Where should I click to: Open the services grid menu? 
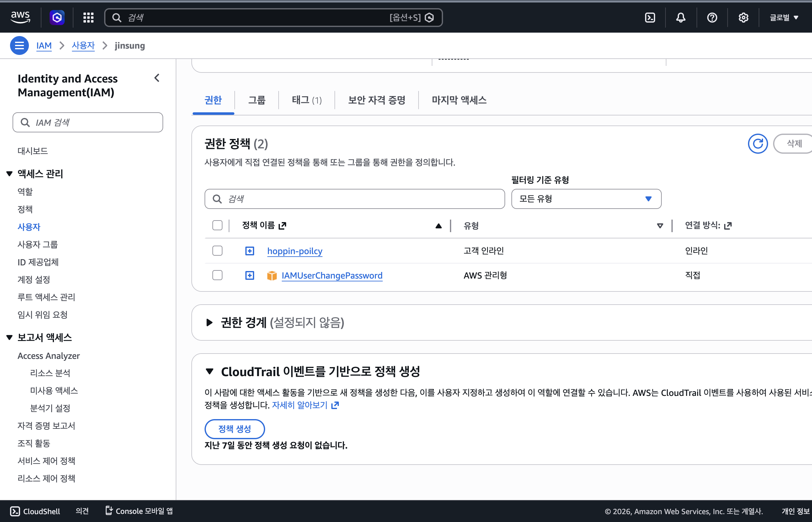pyautogui.click(x=88, y=18)
